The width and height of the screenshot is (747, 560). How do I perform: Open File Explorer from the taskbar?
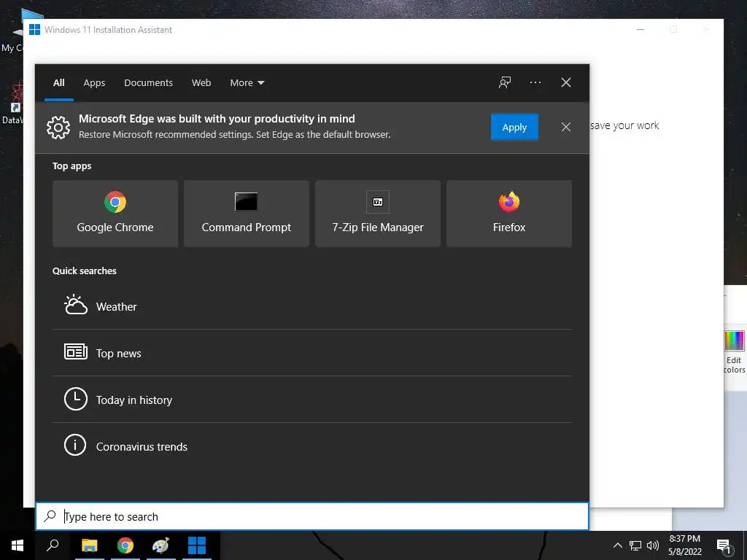[89, 545]
